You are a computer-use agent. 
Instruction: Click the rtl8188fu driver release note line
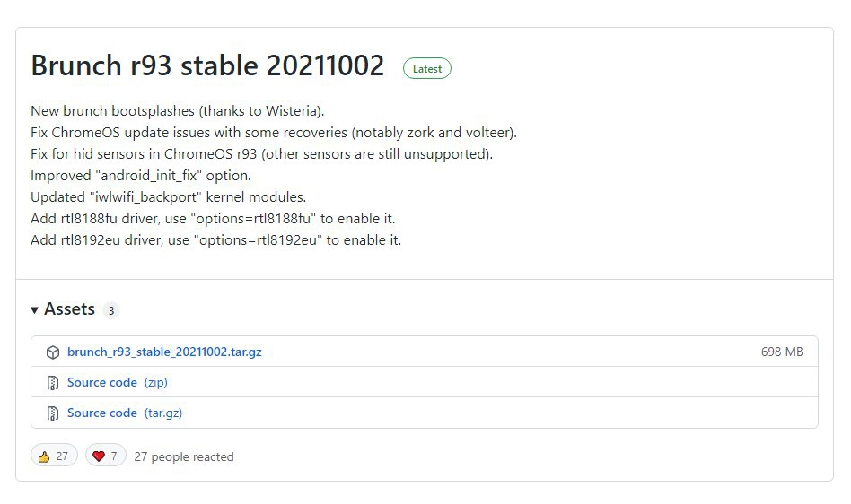pos(213,219)
